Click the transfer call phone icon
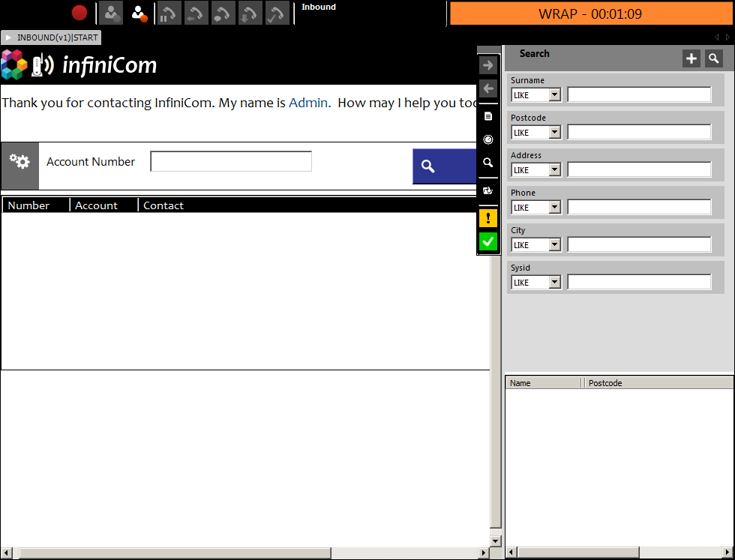This screenshot has width=735, height=560. [x=196, y=13]
